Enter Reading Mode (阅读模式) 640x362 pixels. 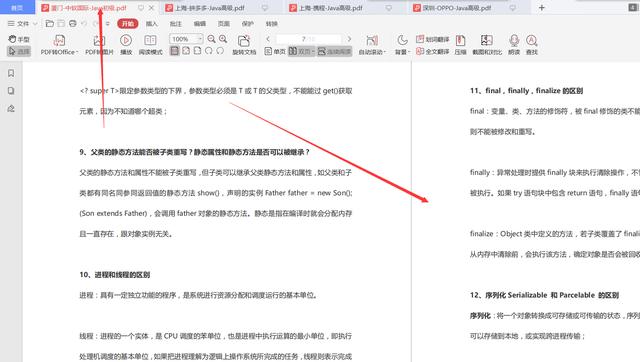150,45
